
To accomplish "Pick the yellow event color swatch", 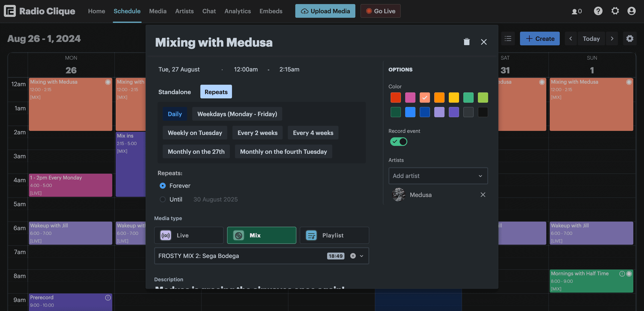I will point(454,98).
